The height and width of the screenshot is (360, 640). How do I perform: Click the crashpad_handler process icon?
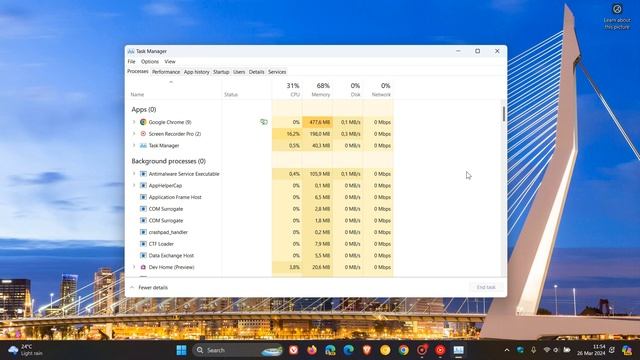[x=143, y=232]
